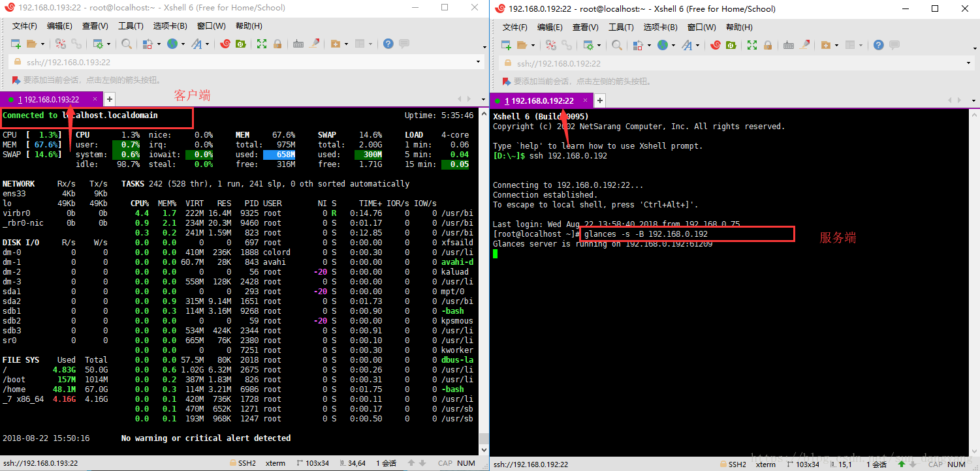Click Reconnect chain-link icon in 192.168.0.193 window
This screenshot has width=980, height=471.
[76, 44]
